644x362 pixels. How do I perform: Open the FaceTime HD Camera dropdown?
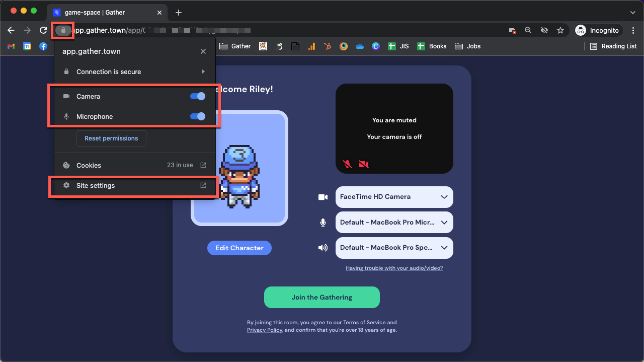pos(394,197)
